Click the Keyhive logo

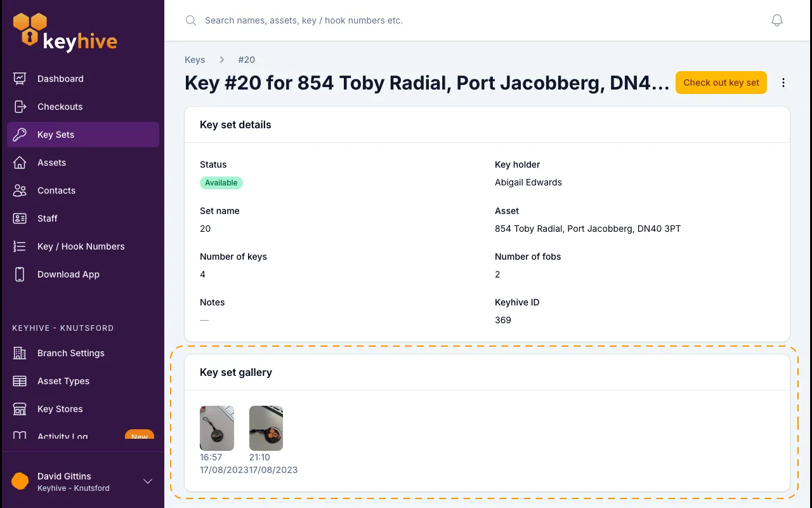point(65,32)
